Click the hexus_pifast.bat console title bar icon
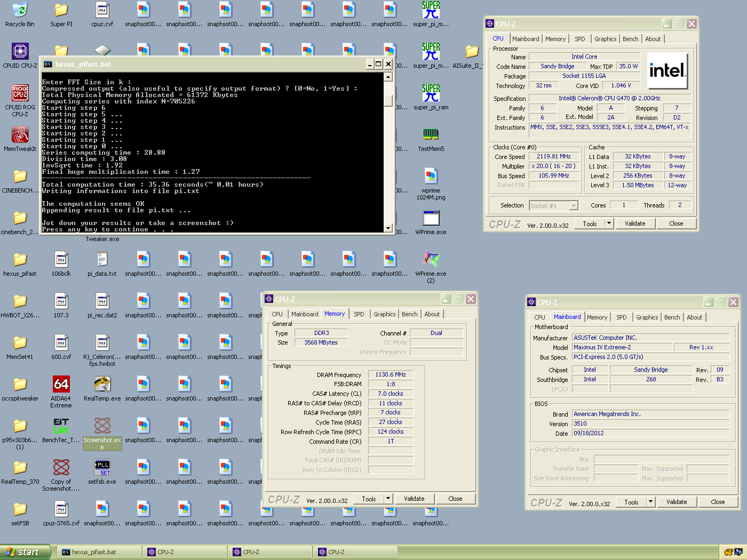This screenshot has width=747, height=560. point(48,64)
